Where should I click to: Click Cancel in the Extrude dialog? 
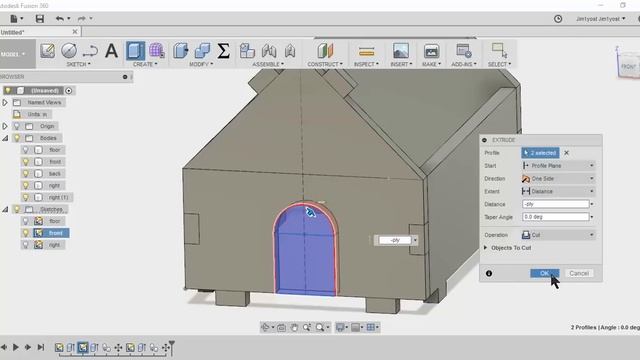pyautogui.click(x=579, y=273)
